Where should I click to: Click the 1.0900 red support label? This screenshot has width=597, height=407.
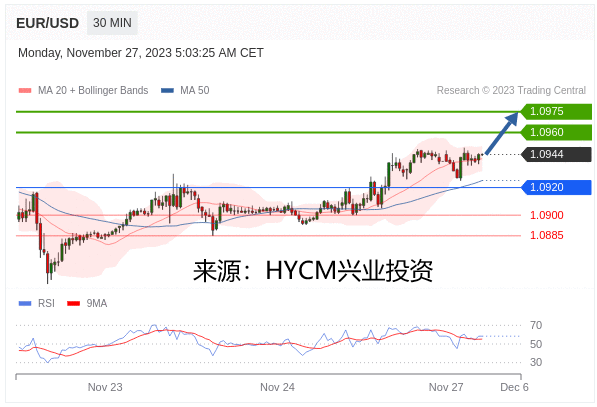pos(547,215)
